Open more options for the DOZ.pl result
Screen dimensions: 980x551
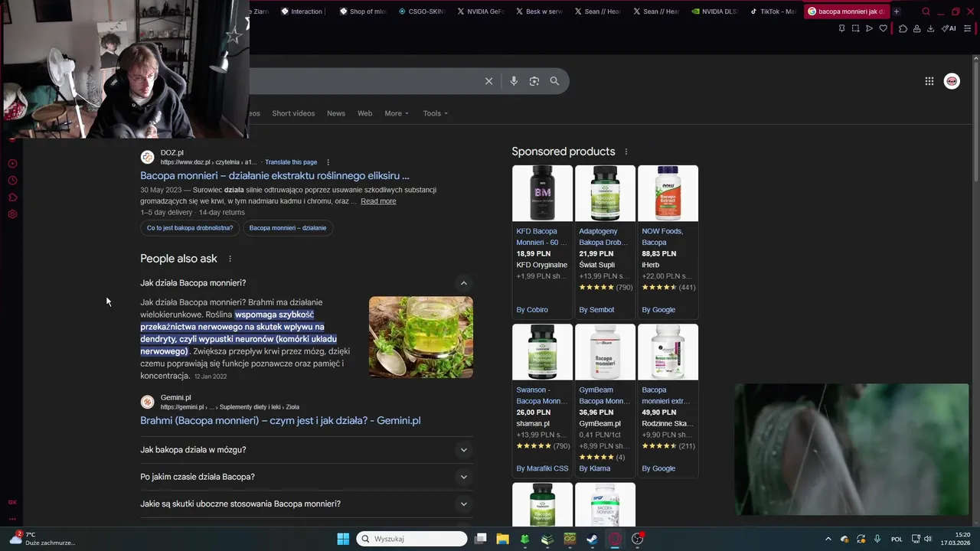(328, 162)
